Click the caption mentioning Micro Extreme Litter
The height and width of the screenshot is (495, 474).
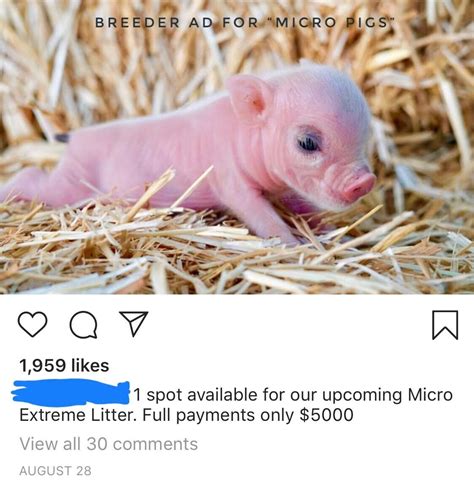point(236,405)
